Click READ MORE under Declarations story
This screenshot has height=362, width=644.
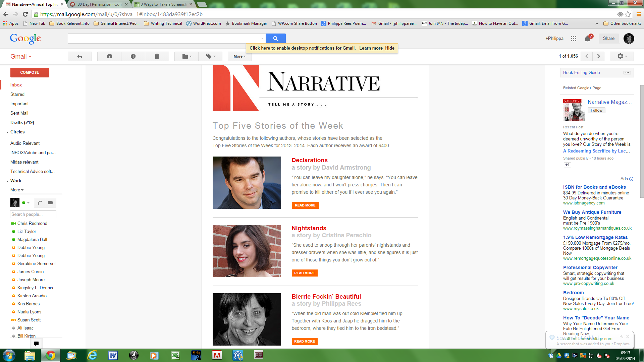[x=305, y=205]
